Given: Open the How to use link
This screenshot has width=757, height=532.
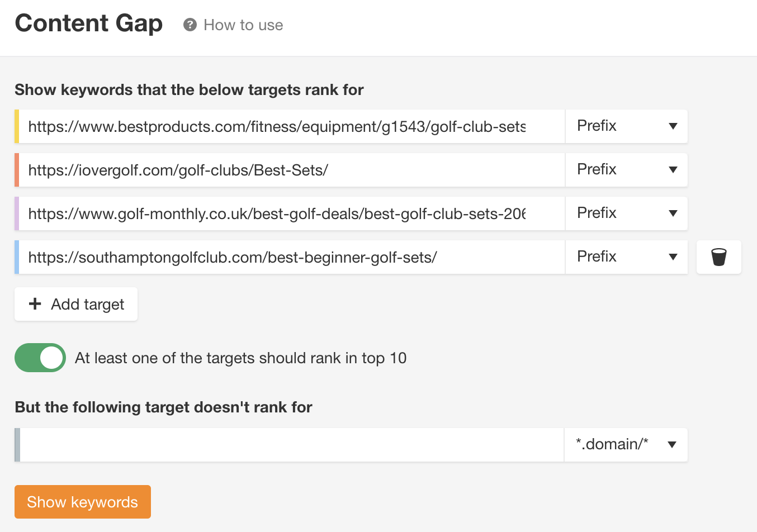Looking at the screenshot, I should [x=243, y=25].
